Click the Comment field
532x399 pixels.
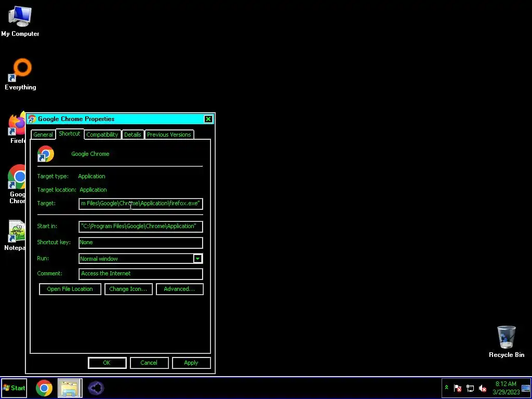tap(141, 273)
